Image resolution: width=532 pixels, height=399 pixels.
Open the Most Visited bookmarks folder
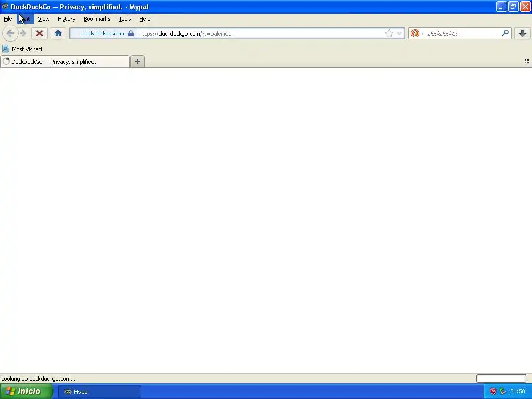point(22,49)
